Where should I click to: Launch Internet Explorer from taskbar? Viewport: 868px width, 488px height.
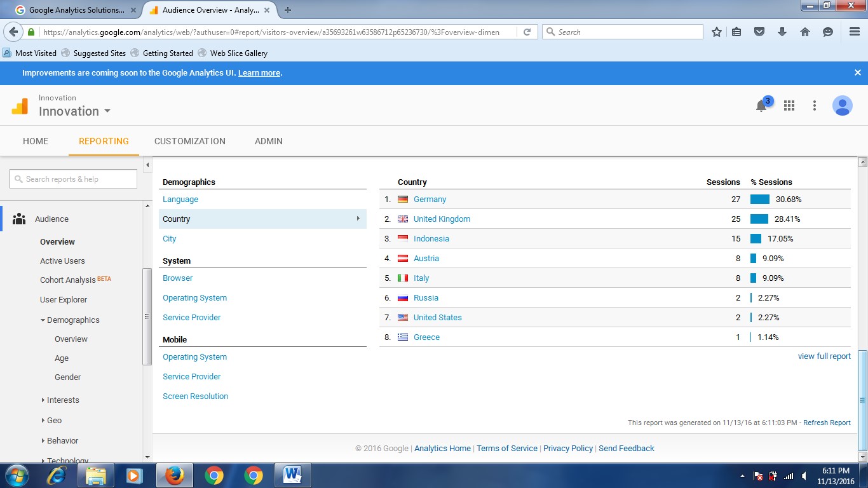(57, 475)
